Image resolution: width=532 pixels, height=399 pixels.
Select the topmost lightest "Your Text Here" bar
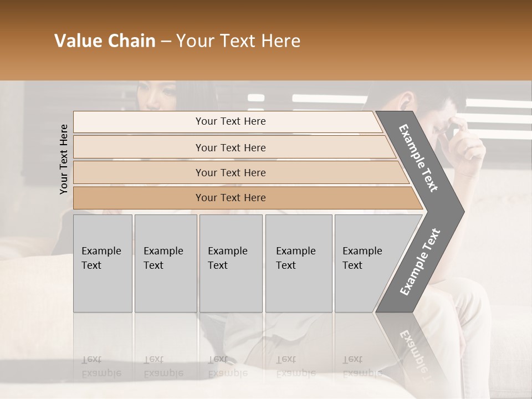230,121
